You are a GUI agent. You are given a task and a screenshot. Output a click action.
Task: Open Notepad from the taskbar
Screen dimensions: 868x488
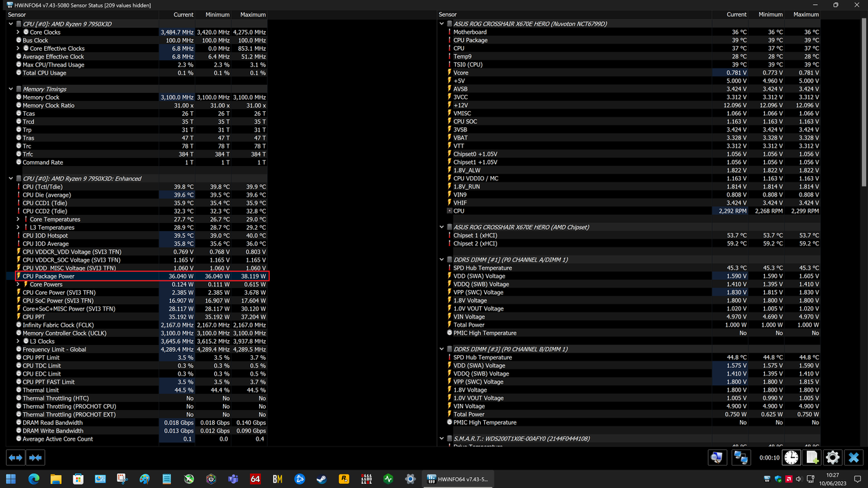tap(167, 479)
